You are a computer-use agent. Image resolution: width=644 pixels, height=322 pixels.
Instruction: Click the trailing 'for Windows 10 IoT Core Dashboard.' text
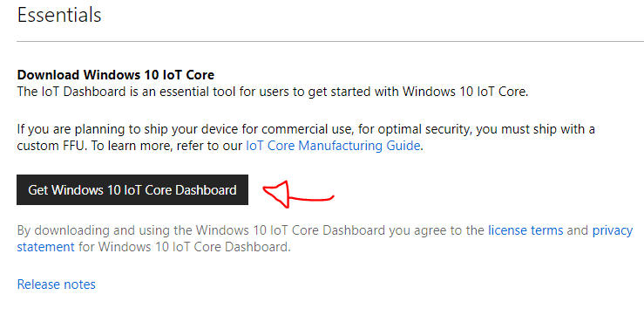click(185, 247)
